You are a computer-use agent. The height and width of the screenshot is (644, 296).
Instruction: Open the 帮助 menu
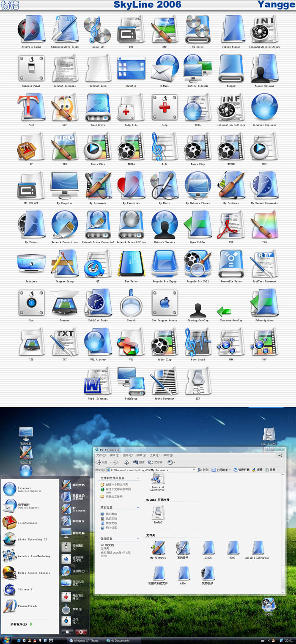[x=168, y=455]
